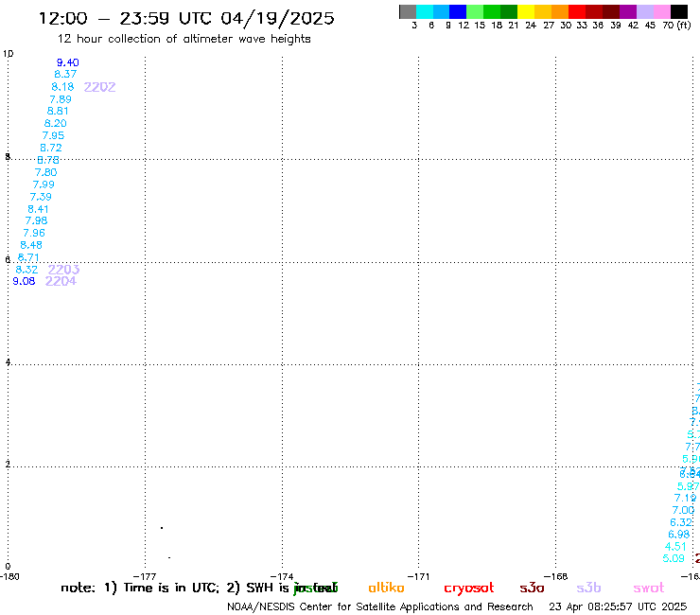The image size is (700, 615).
Task: Click the -180 longitude axis label
Action: click(x=9, y=577)
